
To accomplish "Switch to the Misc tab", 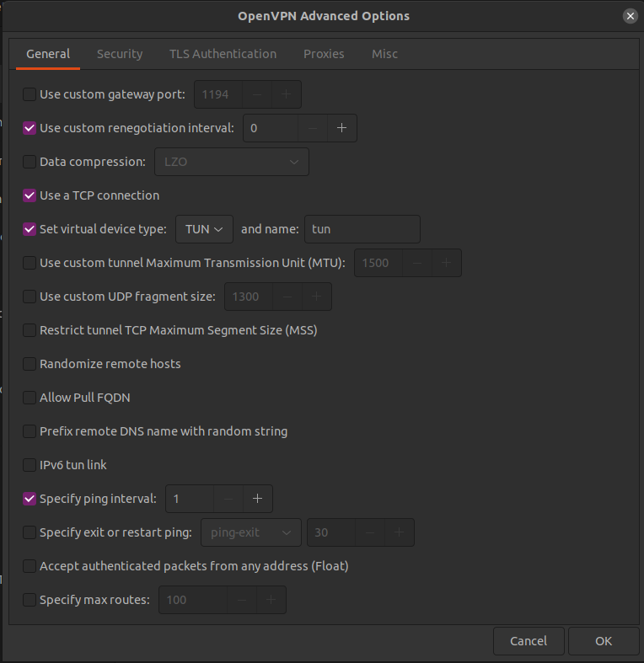I will pos(384,54).
